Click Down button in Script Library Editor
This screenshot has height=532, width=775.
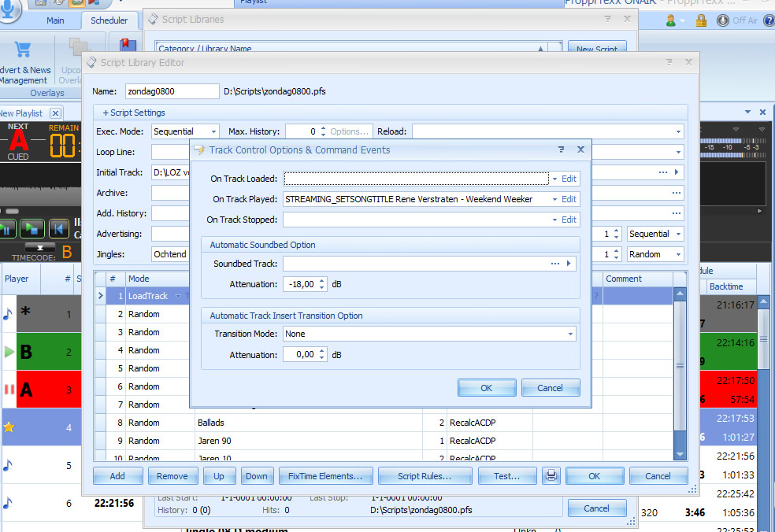(x=257, y=475)
